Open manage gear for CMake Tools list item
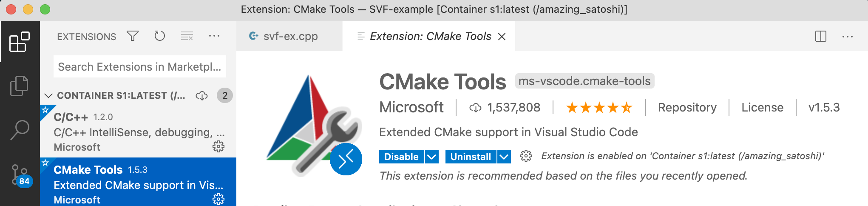This screenshot has width=868, height=206. click(x=218, y=199)
